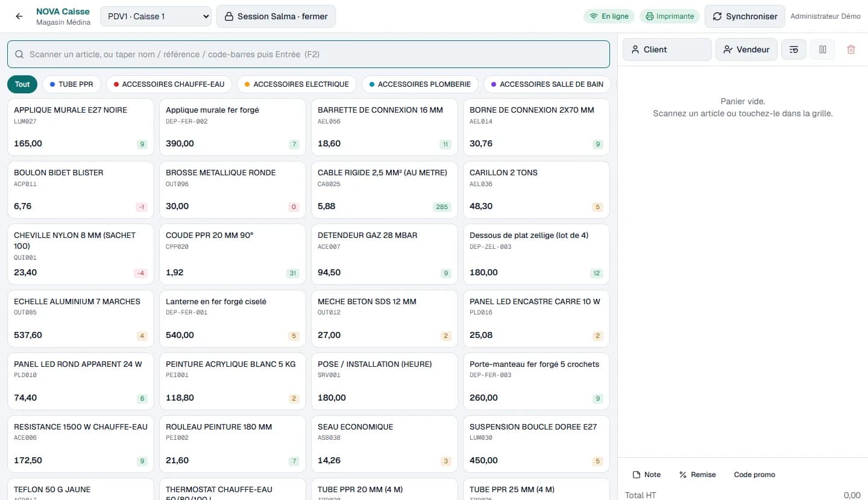Screen dimensions: 868x500
Task: Add PEINTURE ACRYLIQUE BLANC 5 KG to cart
Action: point(233,381)
